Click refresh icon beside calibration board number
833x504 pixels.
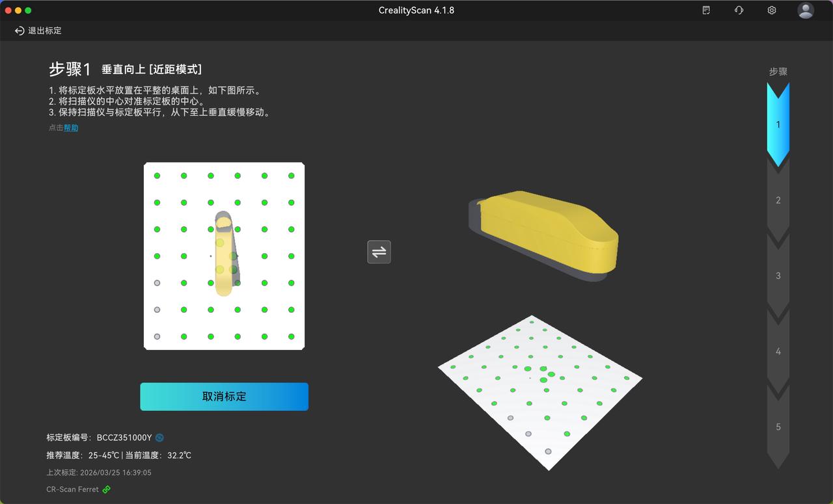(159, 438)
